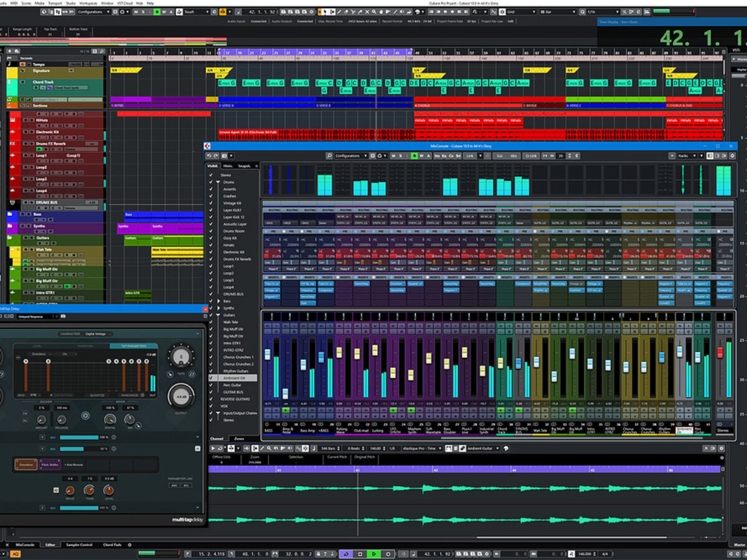
Task: Open the Configurations dropdown in the MixConsole
Action: click(351, 156)
